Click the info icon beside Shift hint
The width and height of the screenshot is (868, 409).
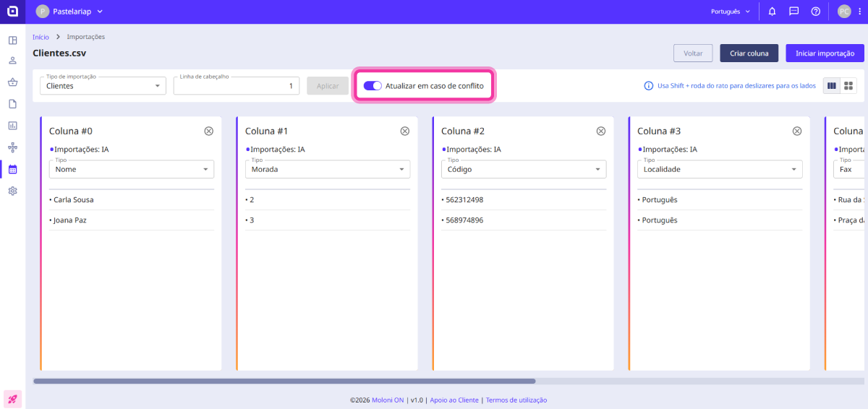point(649,86)
